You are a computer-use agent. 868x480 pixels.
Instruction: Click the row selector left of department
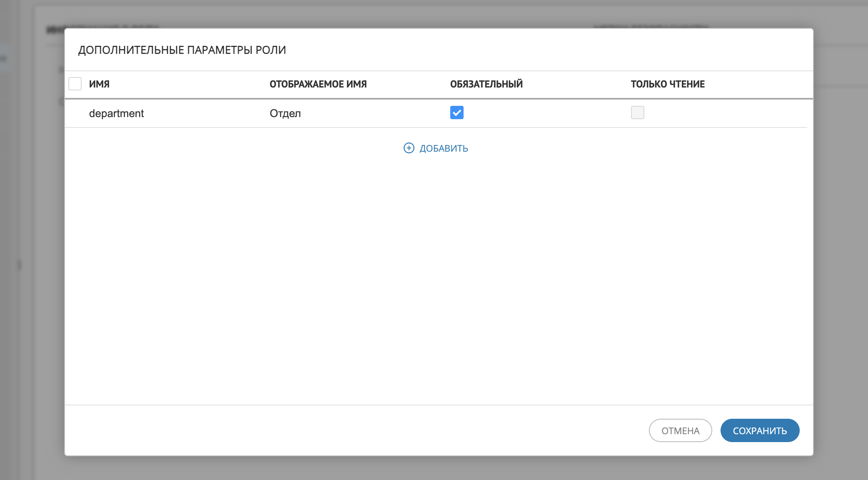pyautogui.click(x=75, y=113)
